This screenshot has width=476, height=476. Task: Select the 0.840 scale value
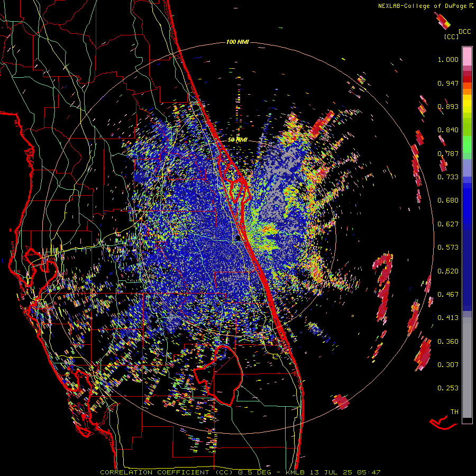(x=448, y=130)
